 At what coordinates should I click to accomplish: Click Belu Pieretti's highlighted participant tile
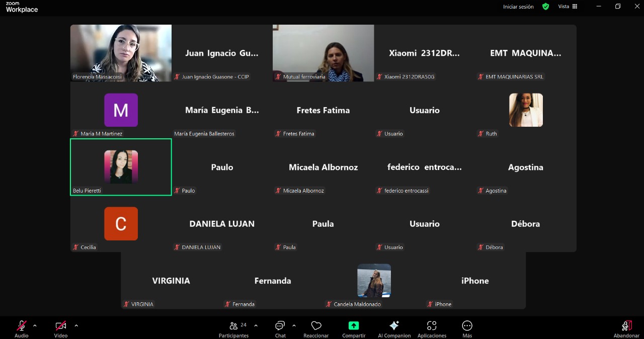[x=121, y=167]
